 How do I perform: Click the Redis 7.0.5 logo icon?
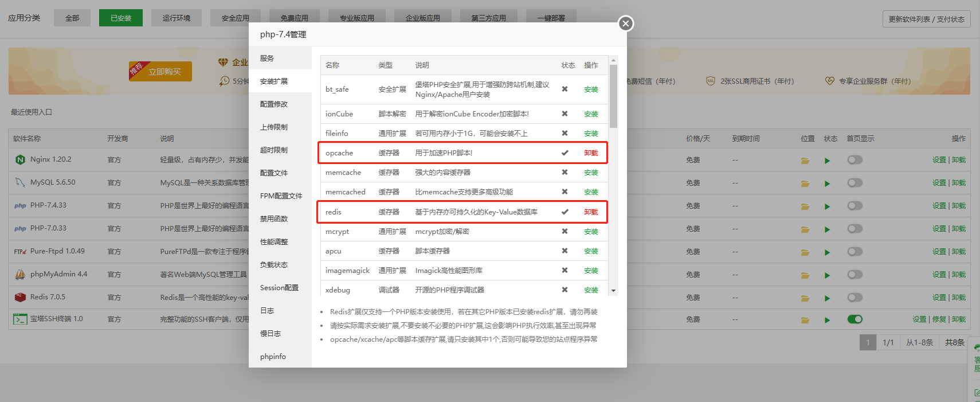click(x=21, y=298)
